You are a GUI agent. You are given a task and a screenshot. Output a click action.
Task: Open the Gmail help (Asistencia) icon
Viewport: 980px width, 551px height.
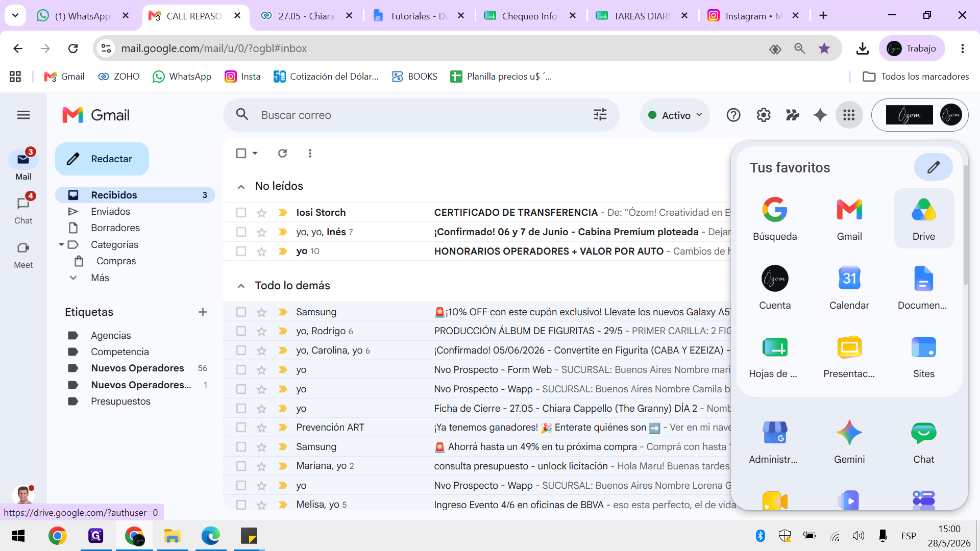point(733,115)
